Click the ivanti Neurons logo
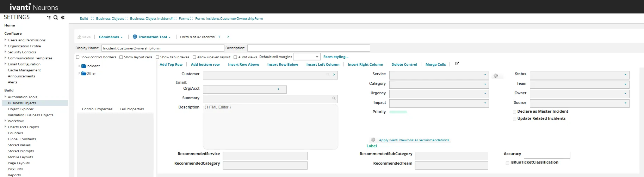Viewport: 644px width, 177px height. (x=34, y=7)
